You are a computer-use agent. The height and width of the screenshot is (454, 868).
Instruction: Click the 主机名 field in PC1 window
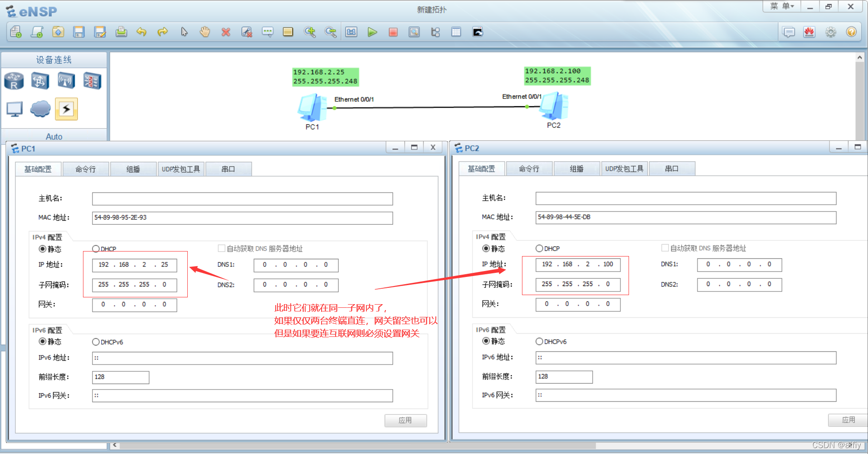click(x=243, y=199)
